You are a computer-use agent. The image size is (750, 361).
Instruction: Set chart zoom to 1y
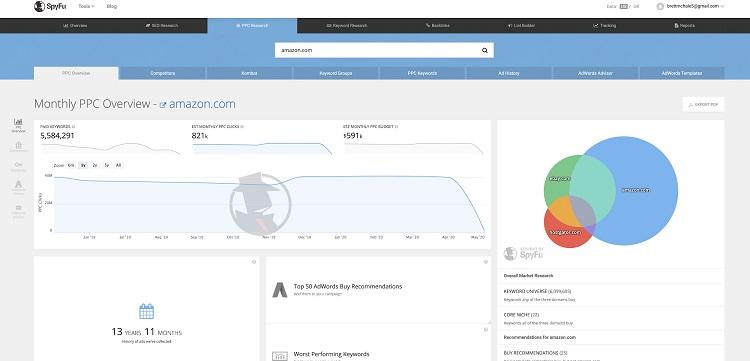click(x=83, y=165)
